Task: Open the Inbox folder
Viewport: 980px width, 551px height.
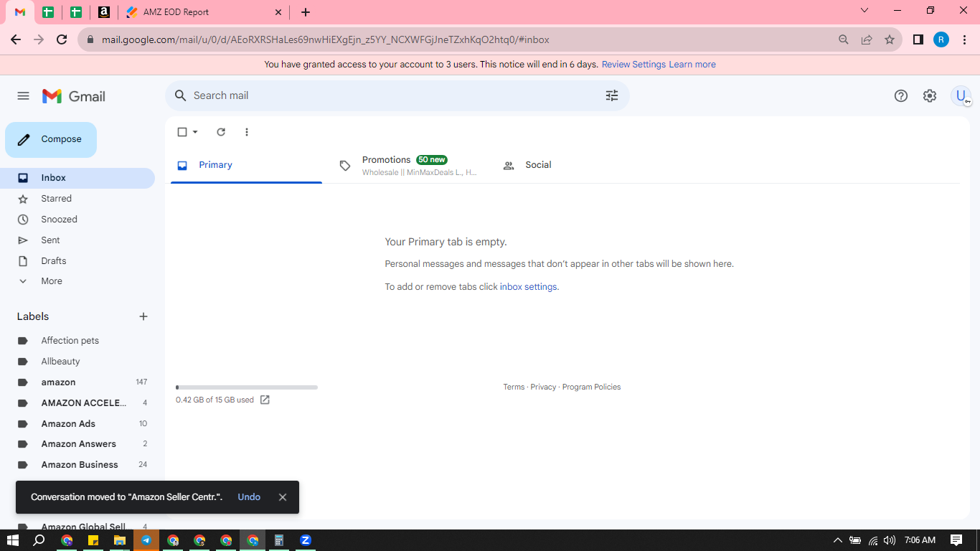Action: [x=77, y=178]
